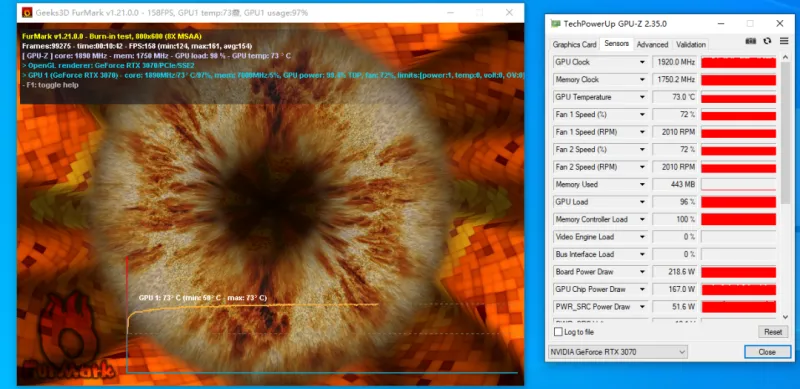Open the Memory Used sensor dropdown

point(642,184)
